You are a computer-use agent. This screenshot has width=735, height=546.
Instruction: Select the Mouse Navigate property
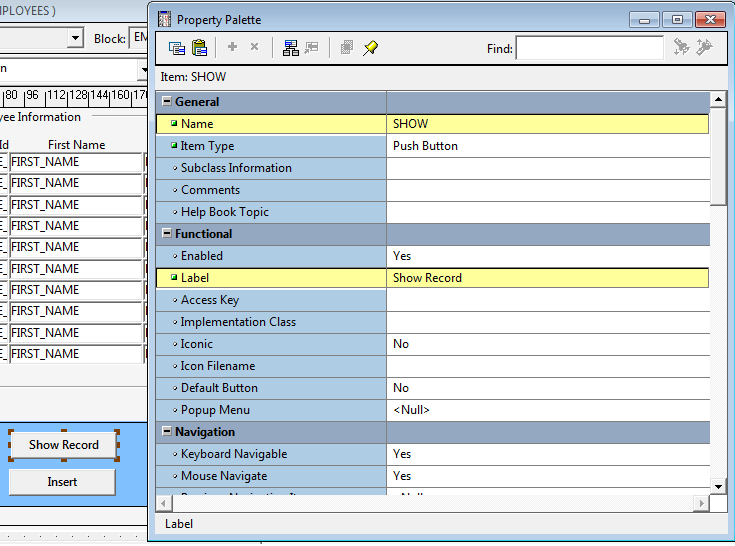(x=271, y=477)
